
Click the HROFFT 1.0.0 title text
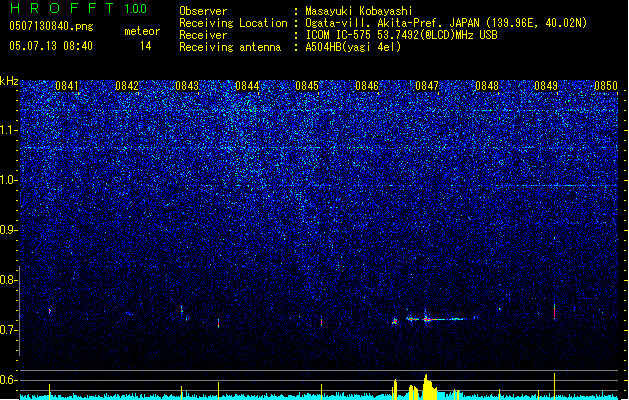[x=78, y=8]
